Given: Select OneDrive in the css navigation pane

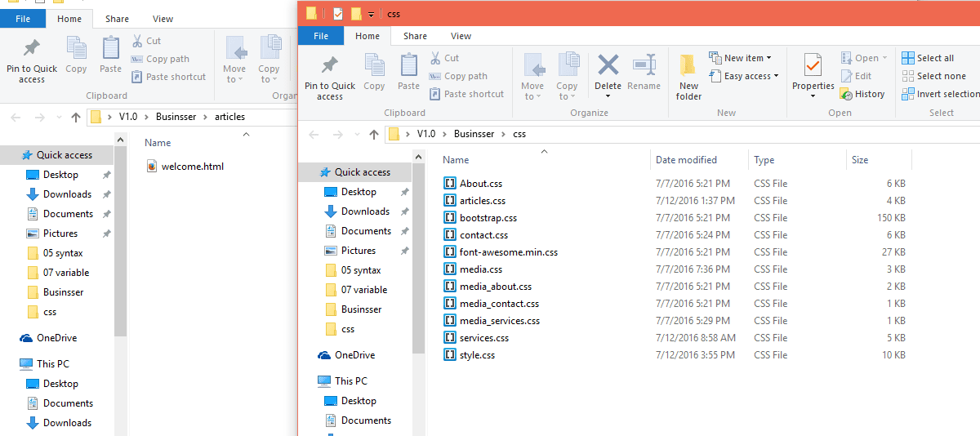Looking at the screenshot, I should click(354, 355).
